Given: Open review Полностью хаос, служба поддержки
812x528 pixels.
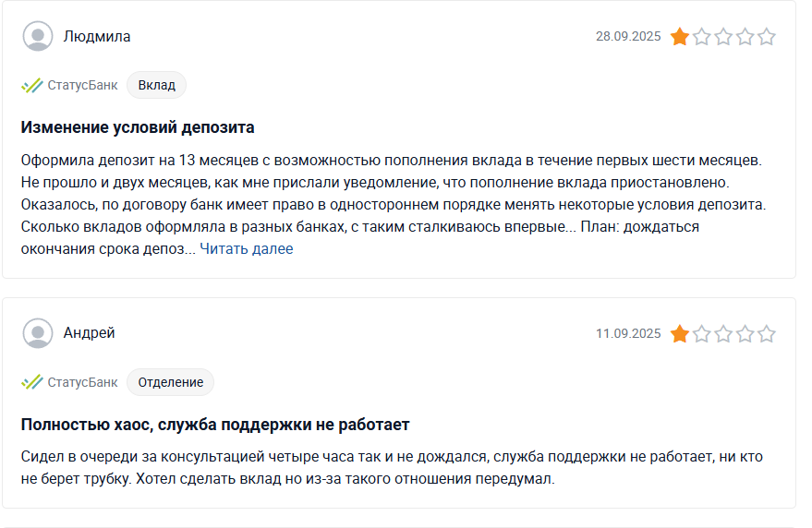Looking at the screenshot, I should tap(215, 425).
